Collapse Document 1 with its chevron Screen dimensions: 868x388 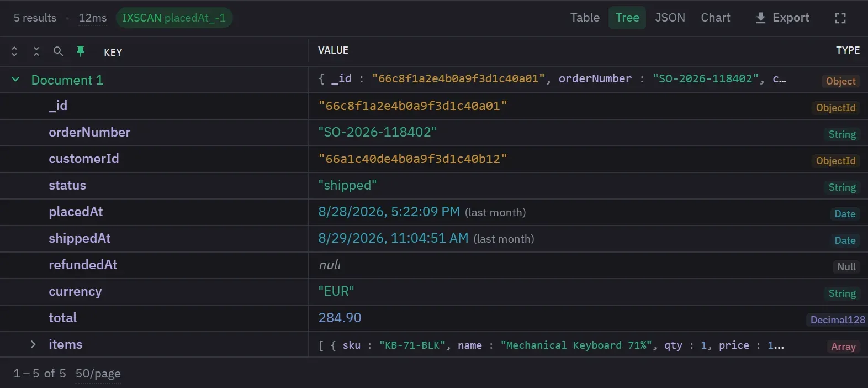point(15,80)
